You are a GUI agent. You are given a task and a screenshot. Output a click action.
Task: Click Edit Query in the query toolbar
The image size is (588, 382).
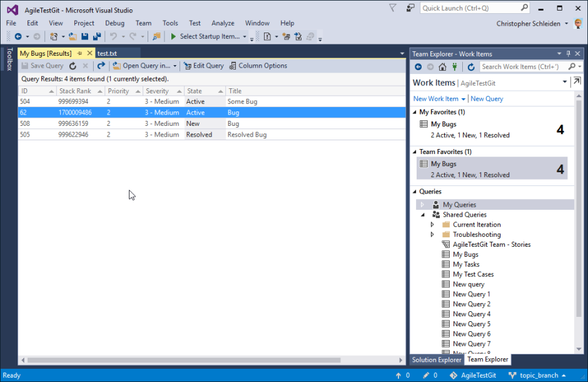coord(203,66)
